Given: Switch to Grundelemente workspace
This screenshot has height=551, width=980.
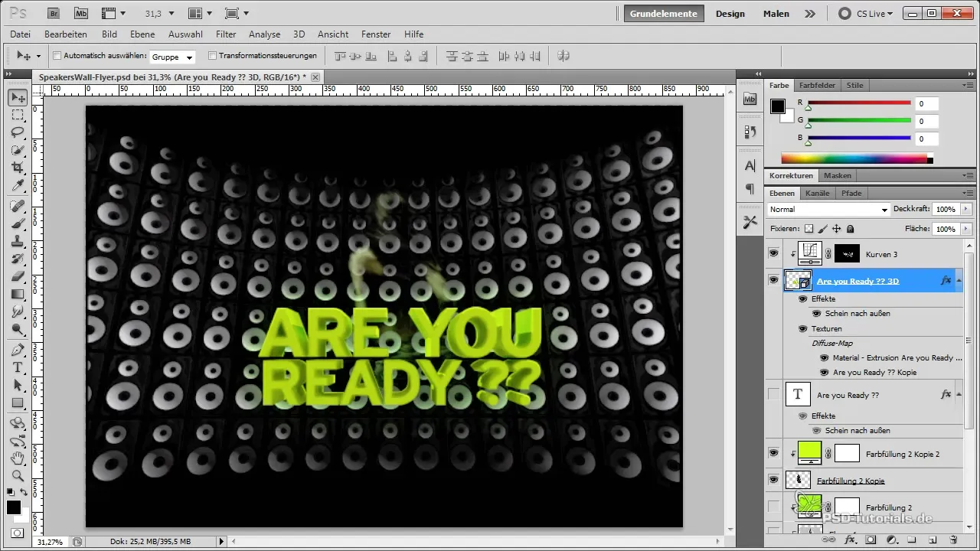Looking at the screenshot, I should (x=664, y=14).
